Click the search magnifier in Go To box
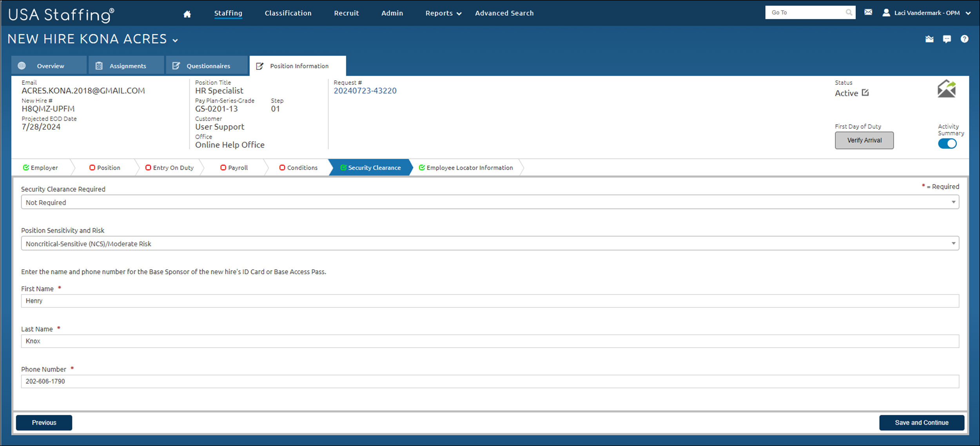 [849, 13]
